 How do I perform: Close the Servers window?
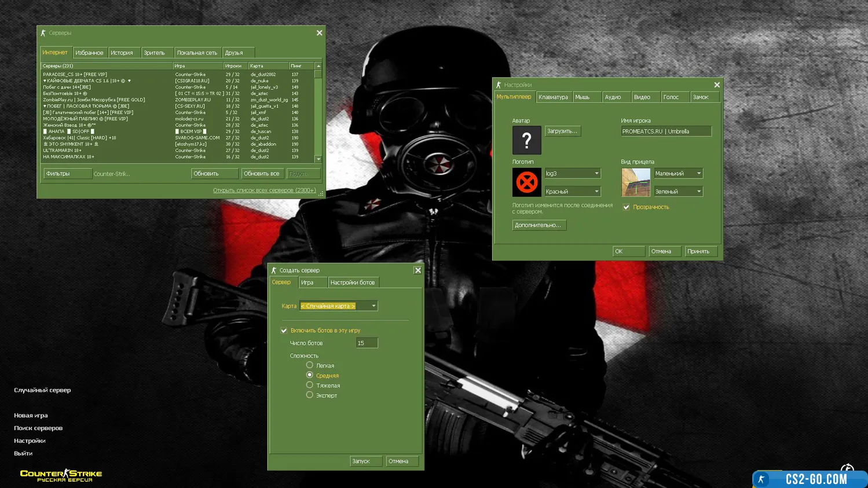pos(319,33)
